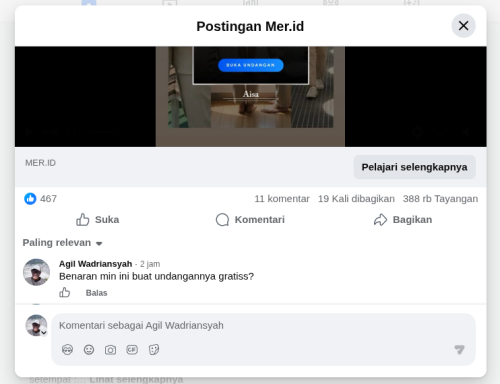Click the video preview thumbnail
Screen dimensions: 500x384
[x=251, y=97]
